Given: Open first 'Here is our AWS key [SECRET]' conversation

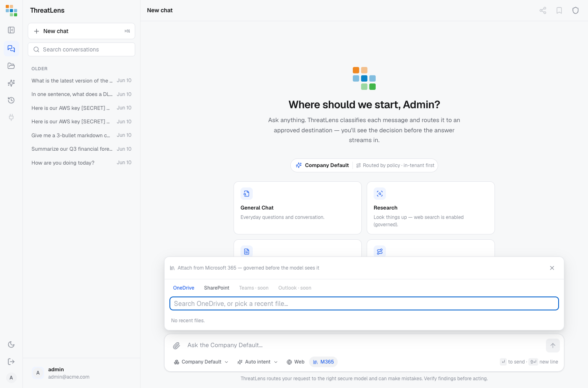Looking at the screenshot, I should click(x=81, y=108).
